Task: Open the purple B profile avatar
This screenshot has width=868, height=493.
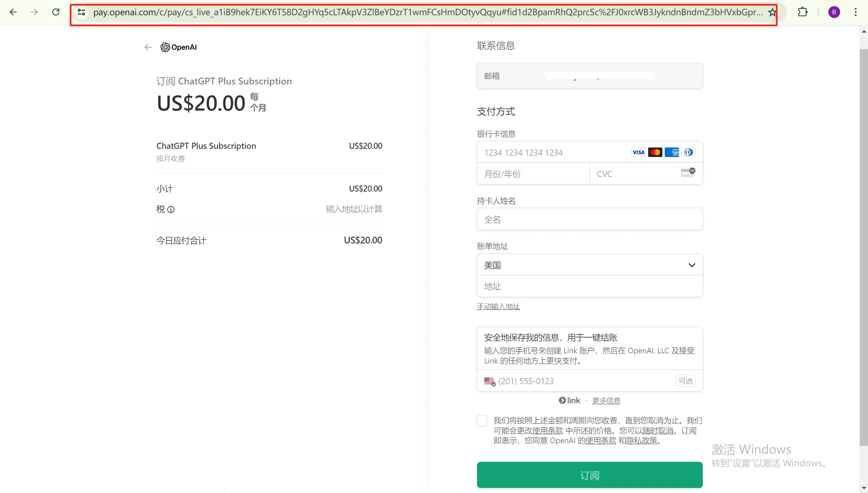Action: (834, 12)
